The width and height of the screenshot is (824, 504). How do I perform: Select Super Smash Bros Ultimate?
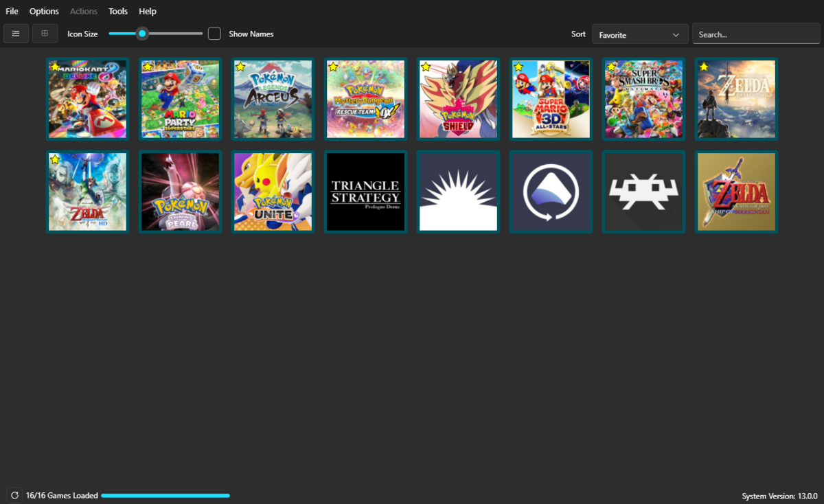point(643,99)
